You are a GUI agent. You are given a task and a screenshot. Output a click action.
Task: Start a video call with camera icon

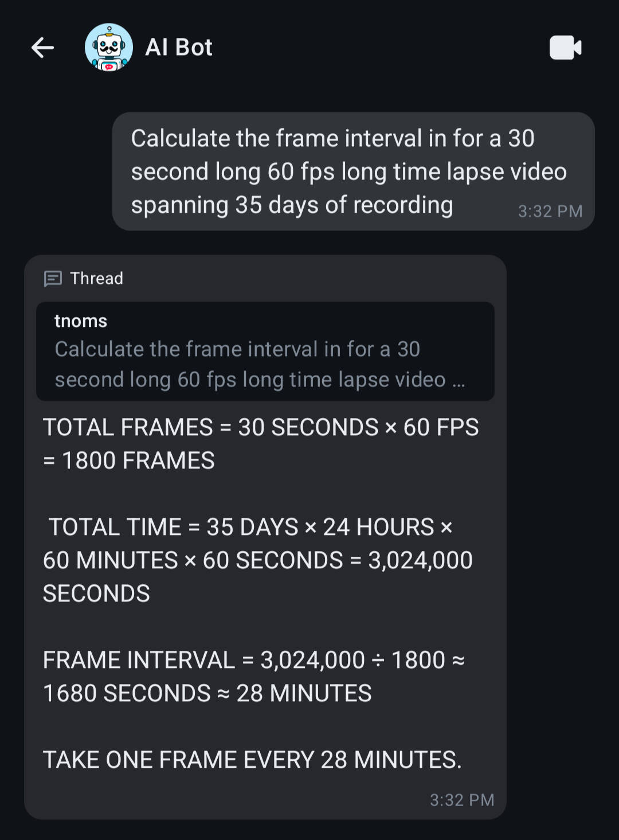click(x=565, y=48)
